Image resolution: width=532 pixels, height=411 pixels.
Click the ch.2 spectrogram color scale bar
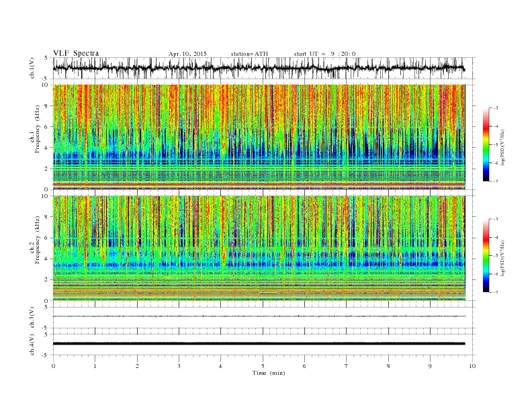tap(486, 256)
